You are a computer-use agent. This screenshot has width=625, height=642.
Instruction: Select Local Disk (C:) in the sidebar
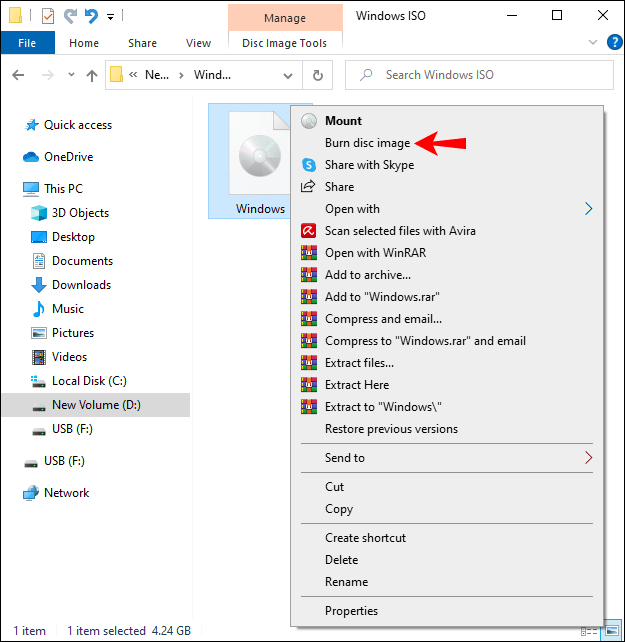79,381
